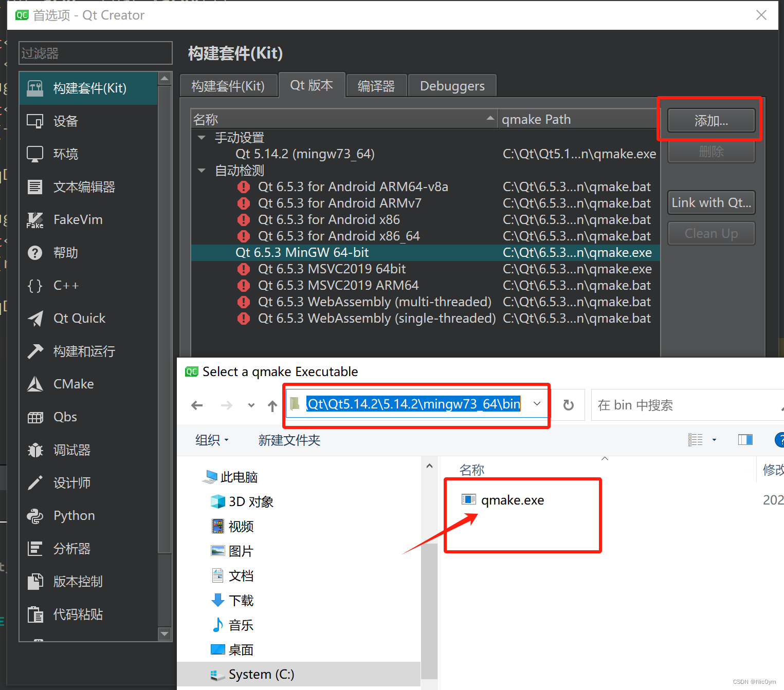Click the 添加... button
This screenshot has width=784, height=690.
click(711, 121)
